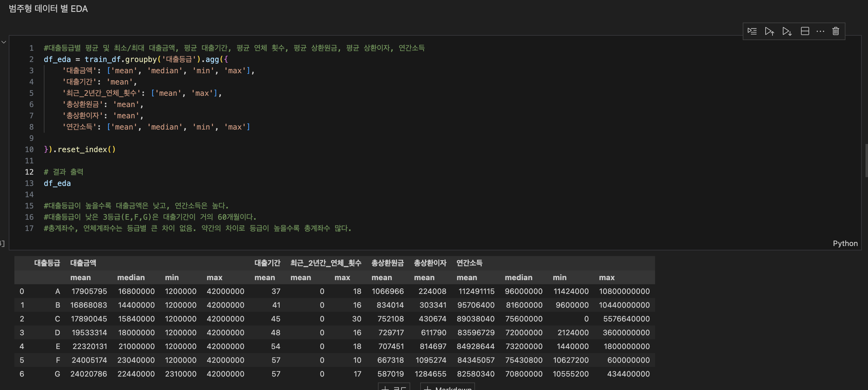The height and width of the screenshot is (390, 868).
Task: Click line number 12 in the gutter
Action: point(29,172)
